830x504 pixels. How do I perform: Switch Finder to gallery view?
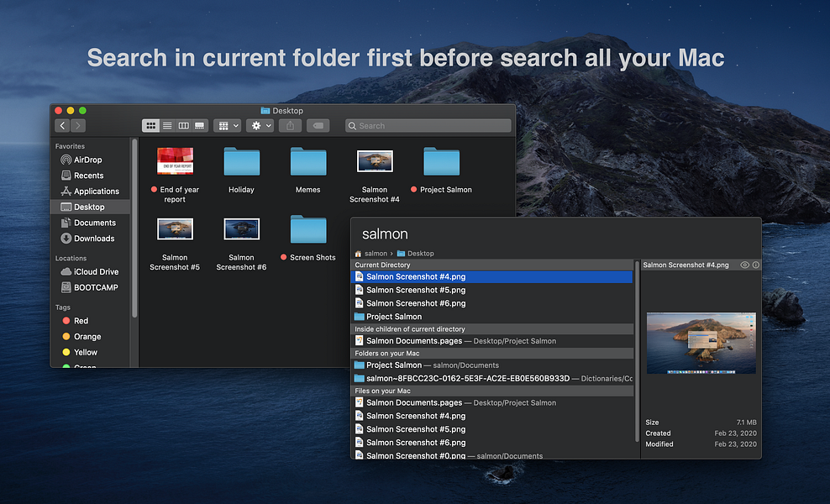[x=200, y=125]
